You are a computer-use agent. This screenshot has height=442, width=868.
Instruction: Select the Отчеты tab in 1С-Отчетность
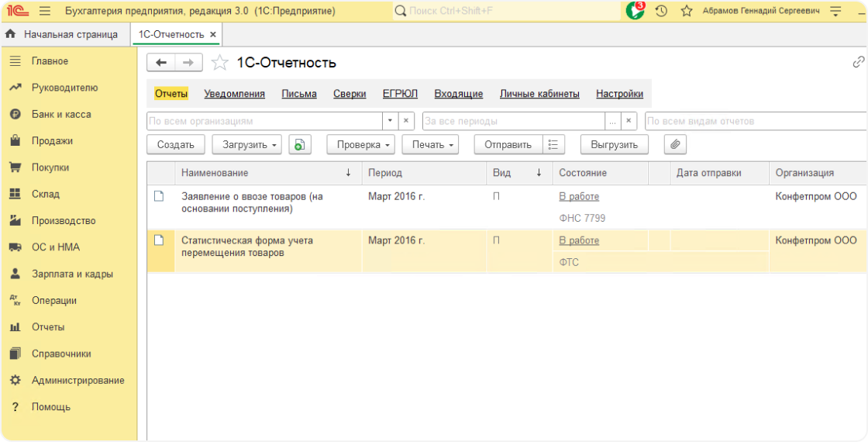coord(171,94)
